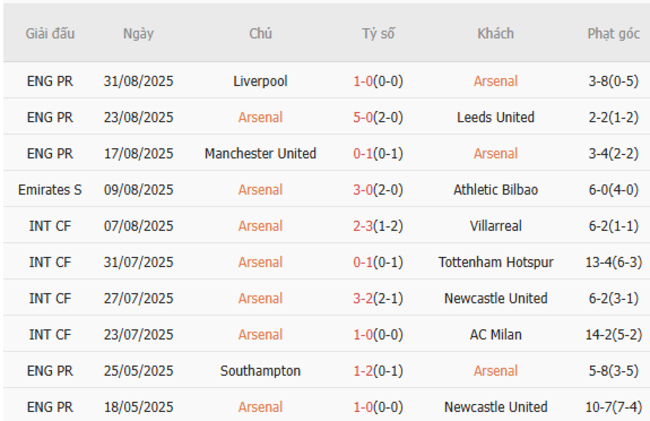
Task: Click the Khách column header
Action: coord(495,33)
